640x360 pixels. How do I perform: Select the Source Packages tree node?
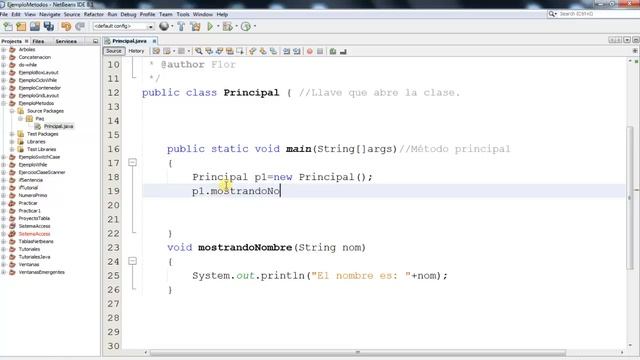45,111
